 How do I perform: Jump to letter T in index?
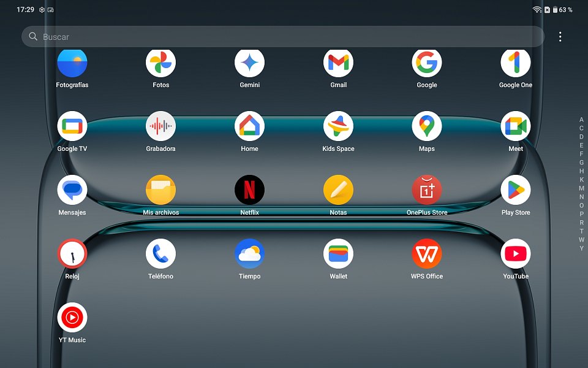tap(581, 231)
